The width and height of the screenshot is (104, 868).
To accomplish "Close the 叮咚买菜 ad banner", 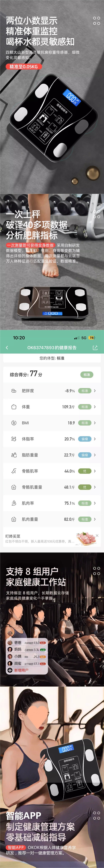I will coord(97,535).
